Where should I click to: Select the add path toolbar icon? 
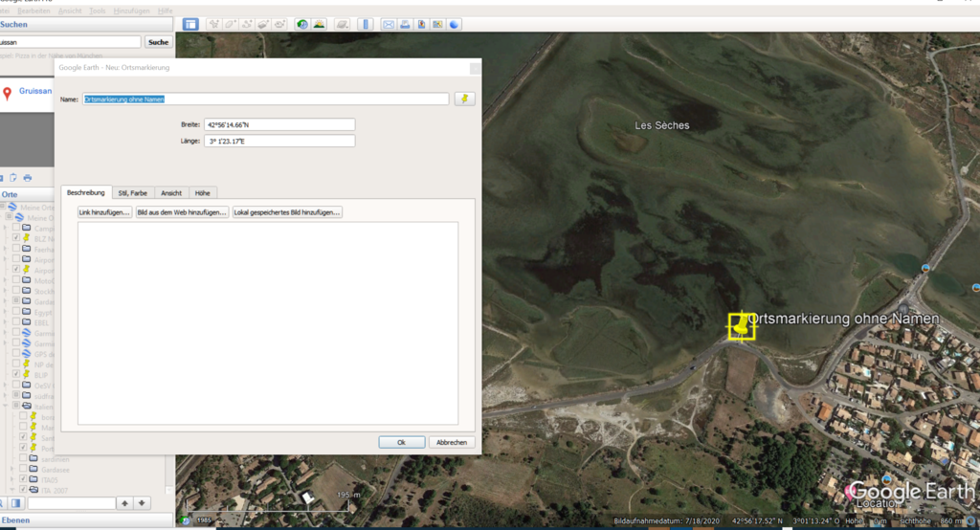[x=247, y=24]
